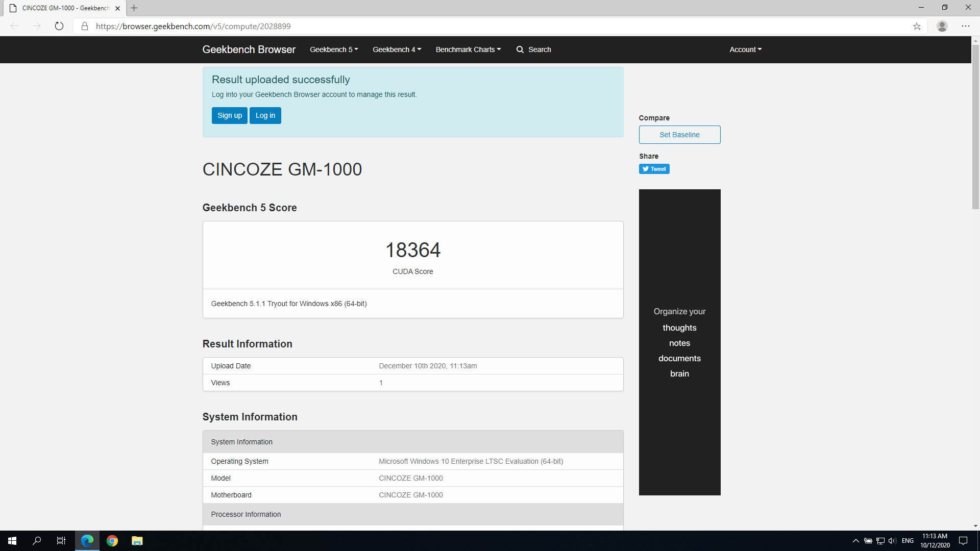Click the Model value CINCOZE GM-1000
Screen dimensions: 980x551
pyautogui.click(x=411, y=478)
